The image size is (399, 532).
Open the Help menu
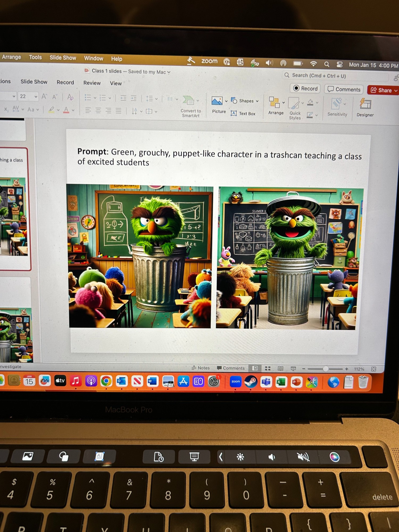coord(117,59)
